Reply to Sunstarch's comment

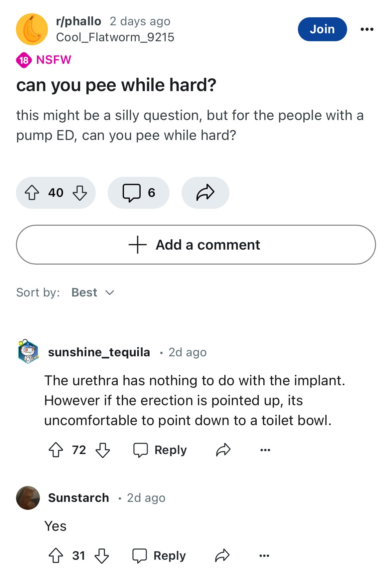[x=159, y=555]
